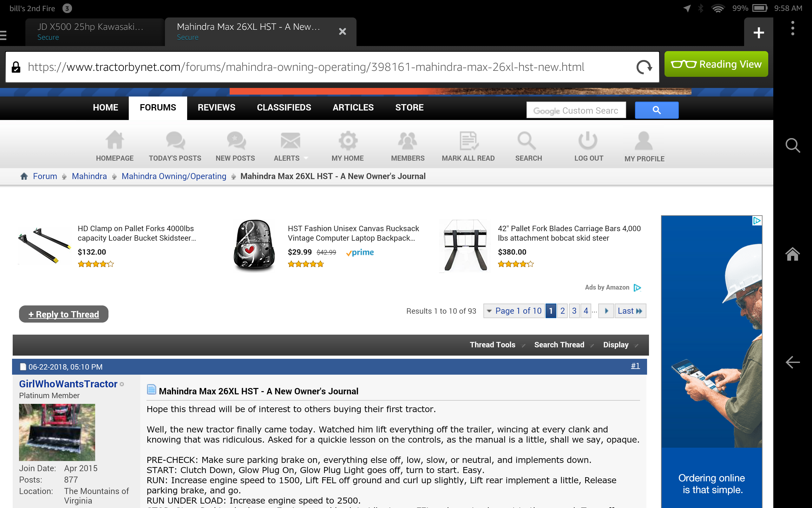This screenshot has height=508, width=812.
Task: Enable Reading View
Action: coord(716,64)
